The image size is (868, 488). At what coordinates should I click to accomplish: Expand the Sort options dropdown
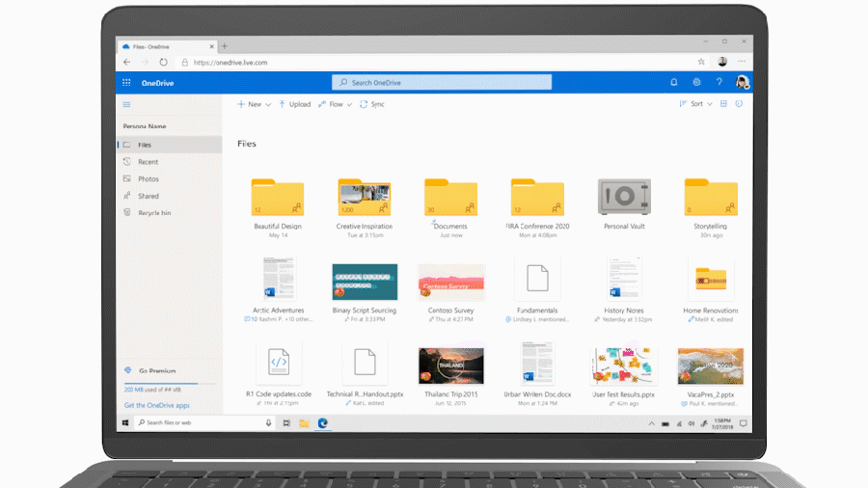pyautogui.click(x=696, y=104)
